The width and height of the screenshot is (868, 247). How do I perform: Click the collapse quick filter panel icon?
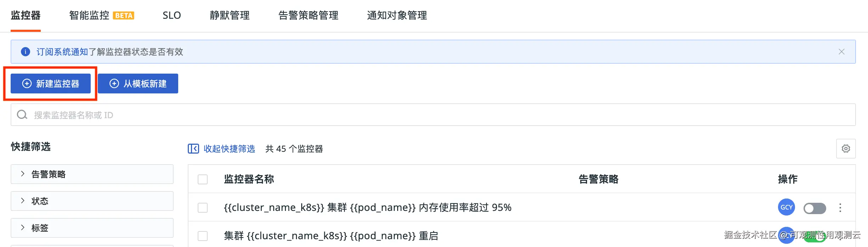click(193, 149)
